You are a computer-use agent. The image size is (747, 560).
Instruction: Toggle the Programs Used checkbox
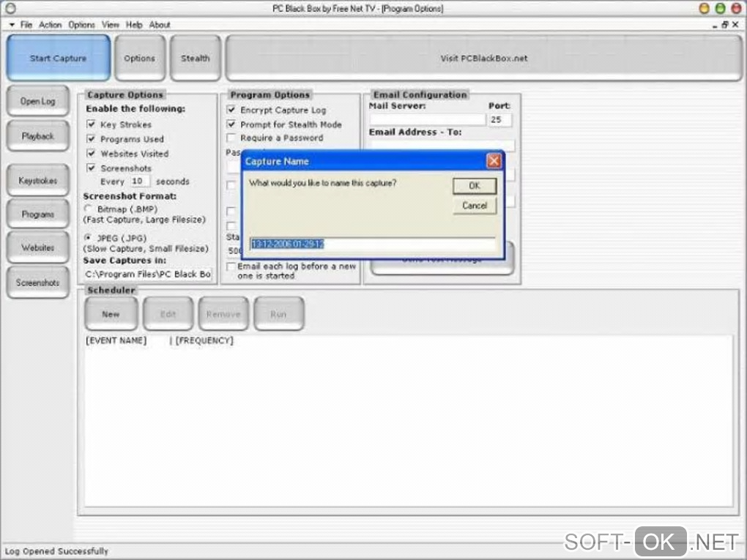coord(91,139)
